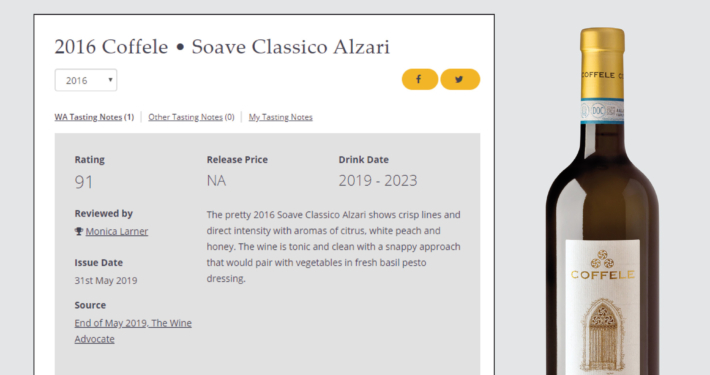The height and width of the screenshot is (375, 710).
Task: Share this wine on Facebook
Action: click(419, 80)
